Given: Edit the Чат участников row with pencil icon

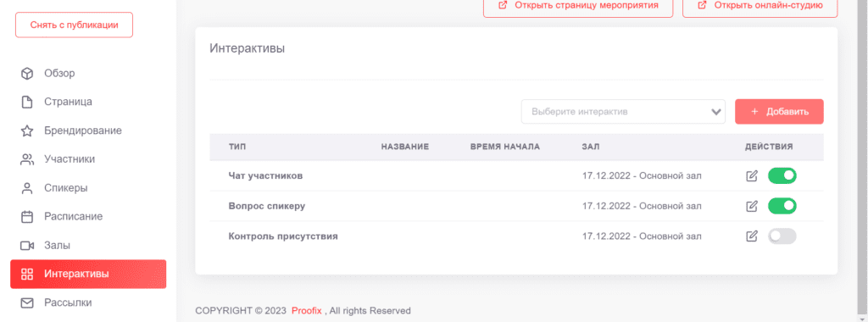Looking at the screenshot, I should coord(751,176).
